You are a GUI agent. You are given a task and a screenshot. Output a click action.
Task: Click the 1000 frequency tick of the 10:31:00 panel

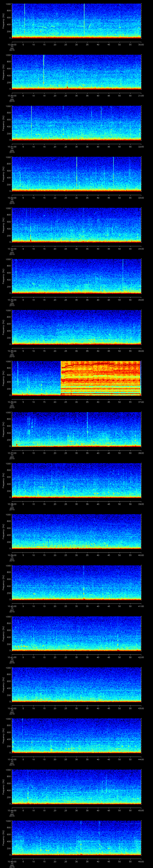[x=8, y=107]
